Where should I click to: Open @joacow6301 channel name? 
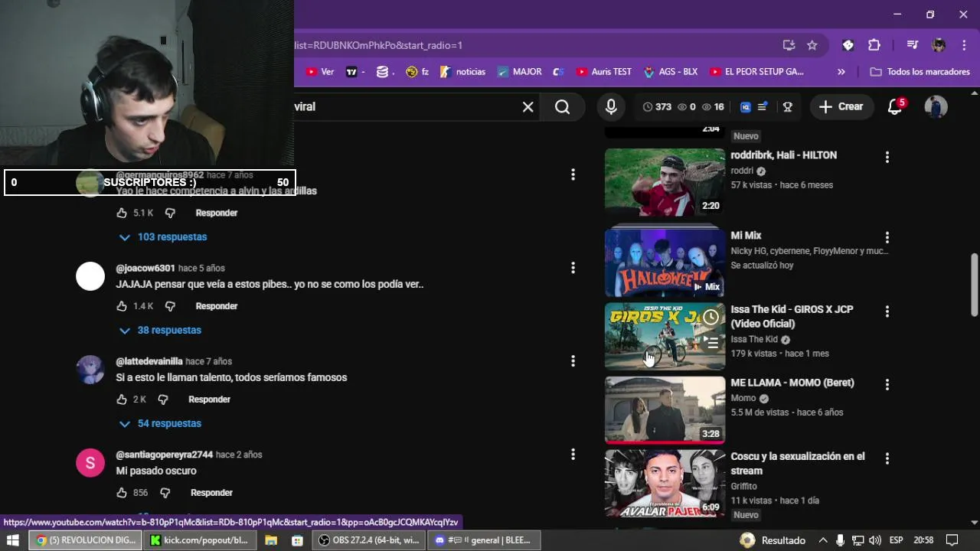coord(145,269)
